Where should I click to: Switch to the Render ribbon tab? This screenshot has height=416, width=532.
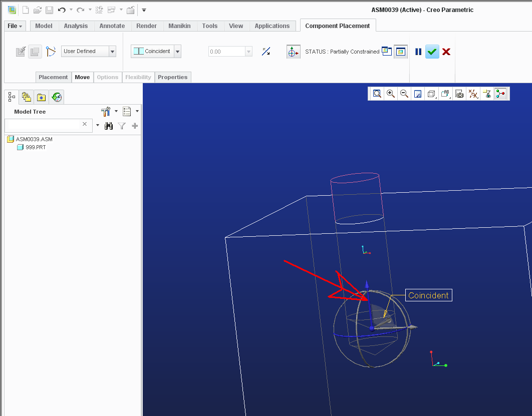click(x=147, y=26)
